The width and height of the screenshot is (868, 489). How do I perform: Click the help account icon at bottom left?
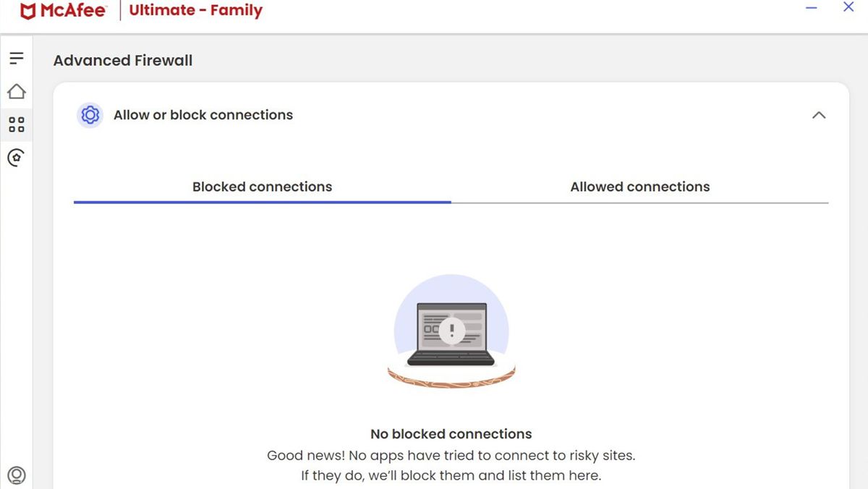17,475
